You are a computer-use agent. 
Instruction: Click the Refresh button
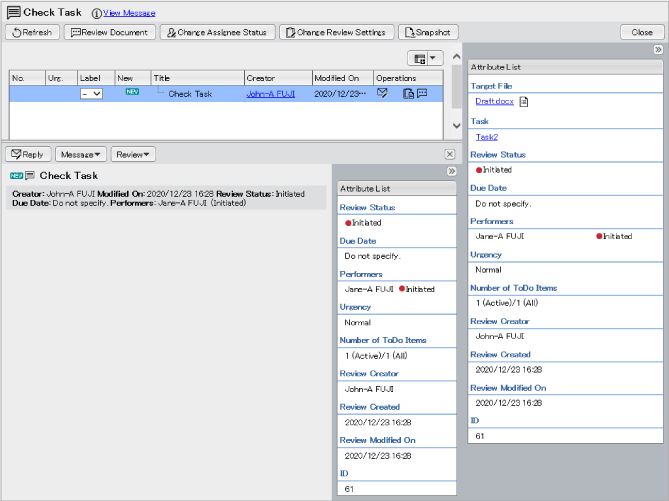(x=32, y=32)
